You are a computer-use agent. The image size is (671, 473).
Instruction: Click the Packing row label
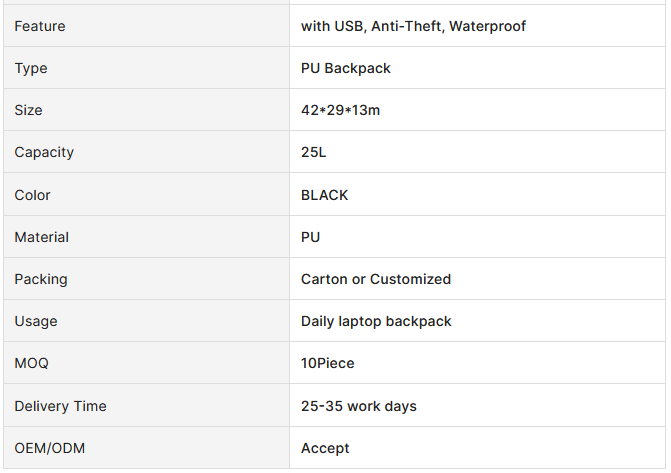[x=41, y=280]
